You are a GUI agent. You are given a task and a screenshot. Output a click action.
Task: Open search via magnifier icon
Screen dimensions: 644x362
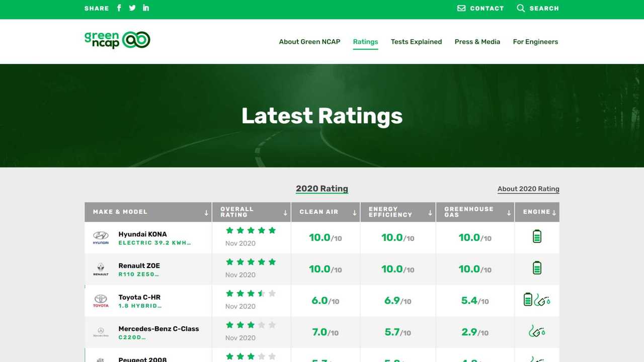coord(521,9)
